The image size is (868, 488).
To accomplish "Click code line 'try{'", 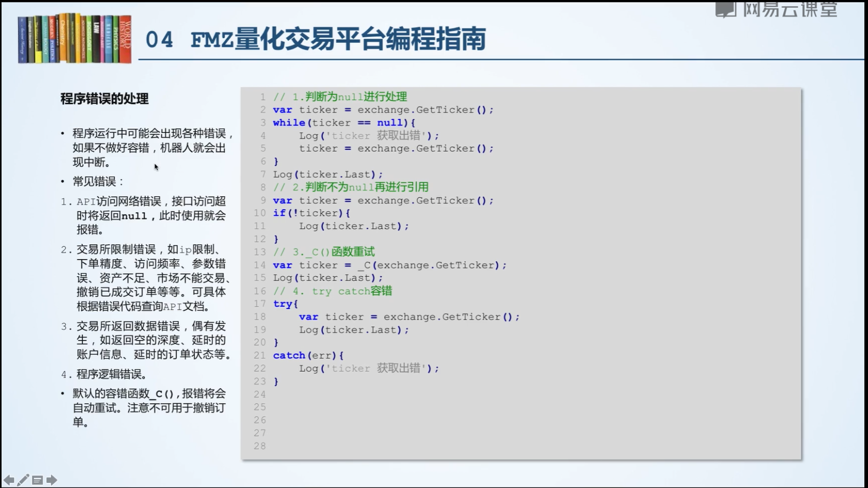I will (286, 304).
